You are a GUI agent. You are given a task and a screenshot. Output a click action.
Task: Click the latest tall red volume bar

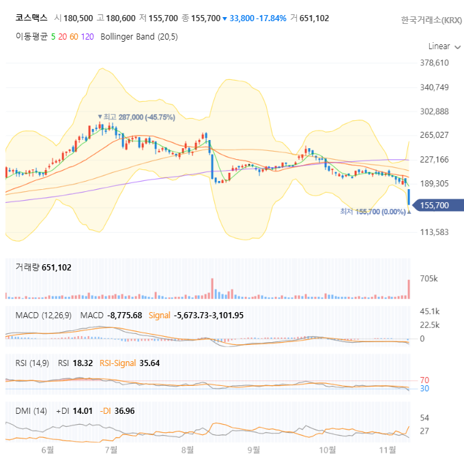pyautogui.click(x=409, y=290)
